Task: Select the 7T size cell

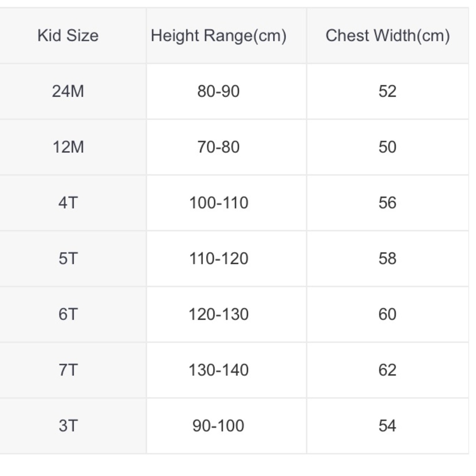Action: [68, 370]
